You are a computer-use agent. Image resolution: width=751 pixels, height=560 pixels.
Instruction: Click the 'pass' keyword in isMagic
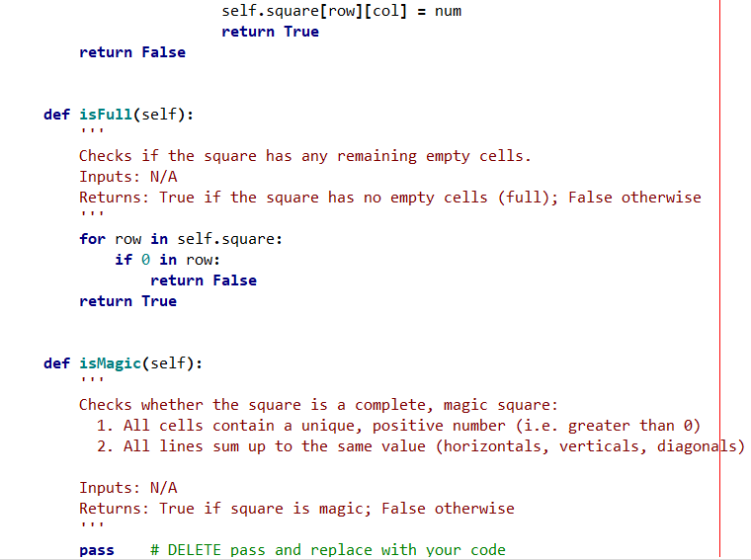pyautogui.click(x=97, y=550)
